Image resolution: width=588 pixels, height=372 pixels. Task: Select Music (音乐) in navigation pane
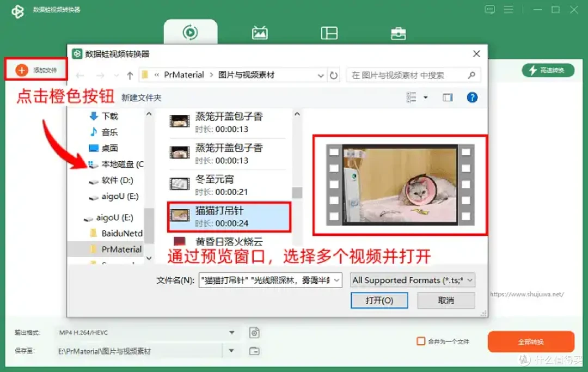tap(104, 132)
